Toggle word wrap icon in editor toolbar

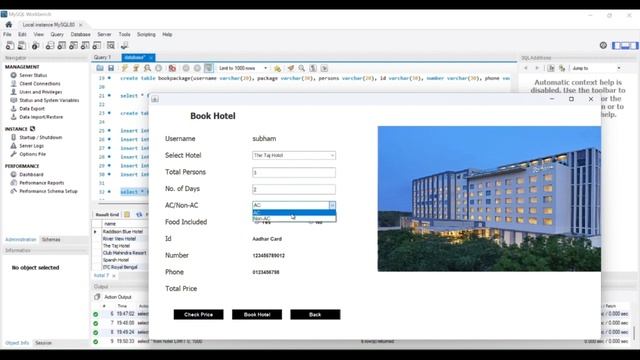tap(324, 68)
